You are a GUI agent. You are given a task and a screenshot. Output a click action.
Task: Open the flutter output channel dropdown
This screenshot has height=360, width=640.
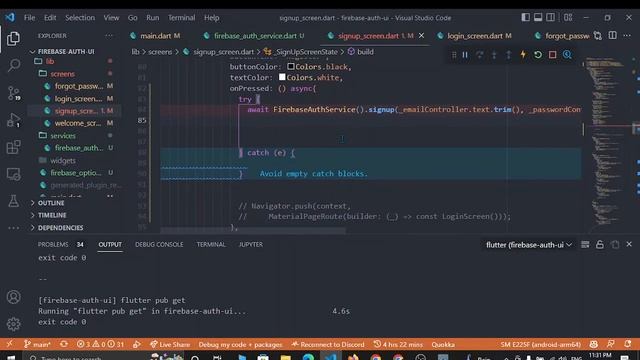[x=529, y=245]
